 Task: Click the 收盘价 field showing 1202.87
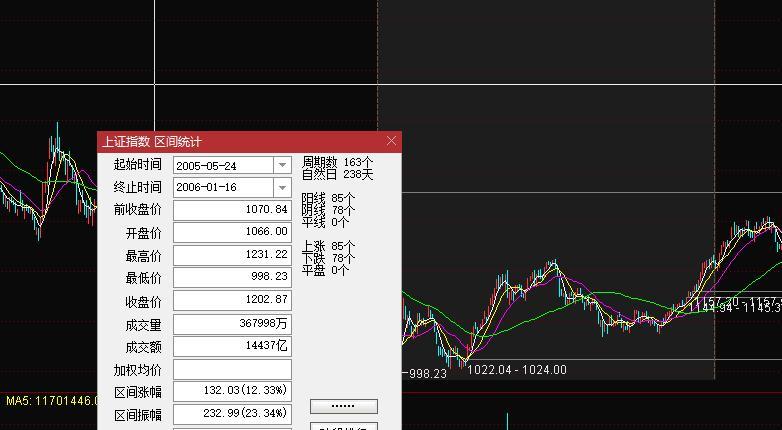tap(232, 301)
